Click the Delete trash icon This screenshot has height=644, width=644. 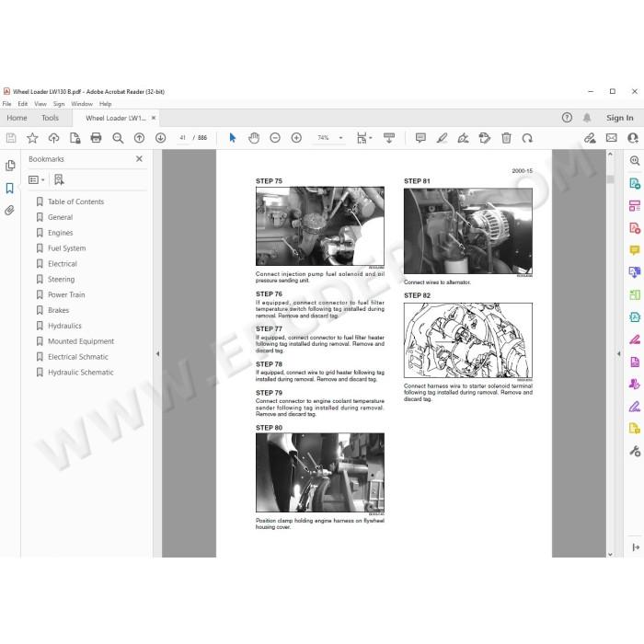point(506,138)
